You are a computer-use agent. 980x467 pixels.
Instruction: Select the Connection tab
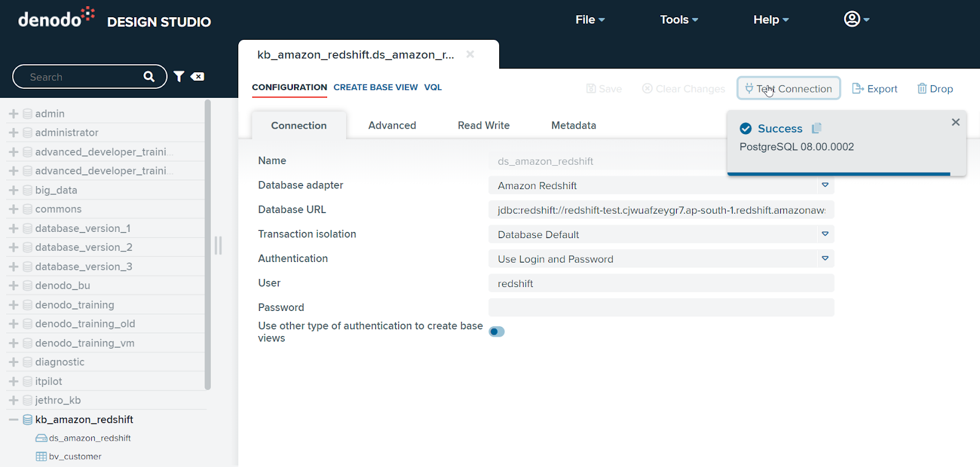point(299,125)
